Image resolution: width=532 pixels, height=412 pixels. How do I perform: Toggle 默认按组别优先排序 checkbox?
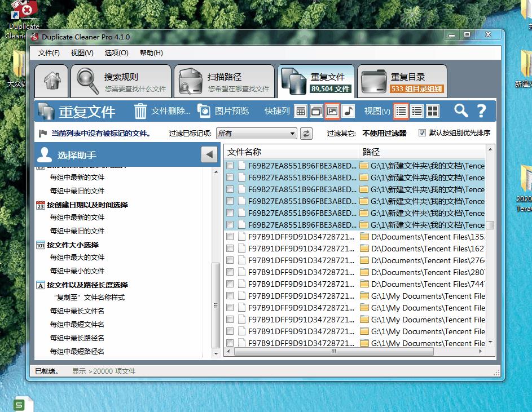coord(422,133)
